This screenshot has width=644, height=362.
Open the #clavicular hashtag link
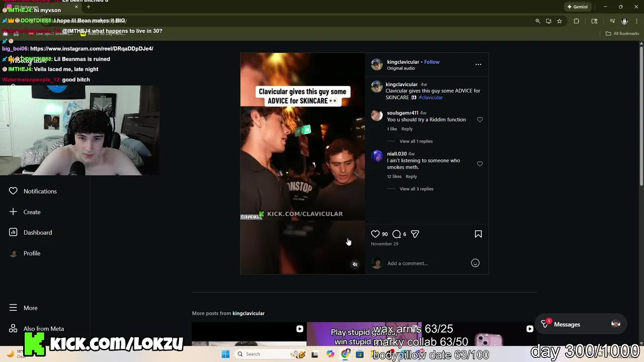pos(431,98)
